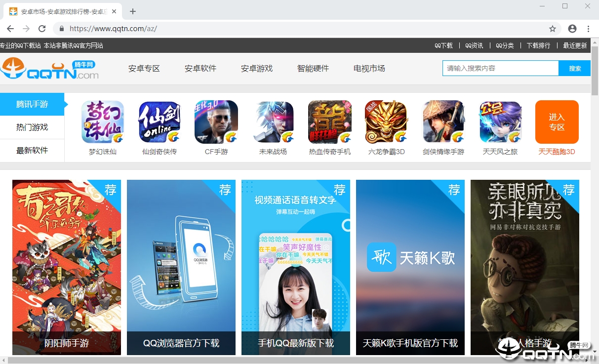Open the QQ资讯 top link
This screenshot has width=599, height=364.
click(474, 45)
